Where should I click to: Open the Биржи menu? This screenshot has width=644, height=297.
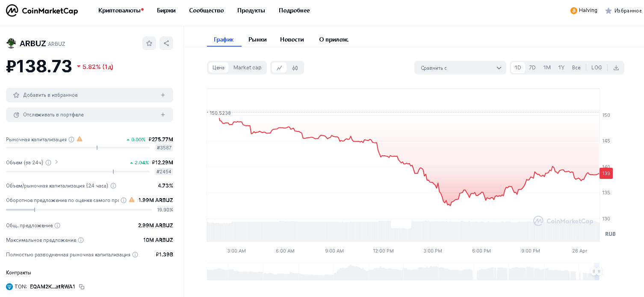point(166,10)
